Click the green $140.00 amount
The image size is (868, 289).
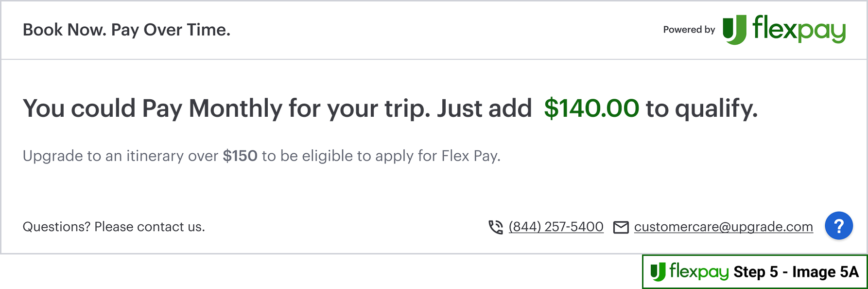pyautogui.click(x=591, y=108)
